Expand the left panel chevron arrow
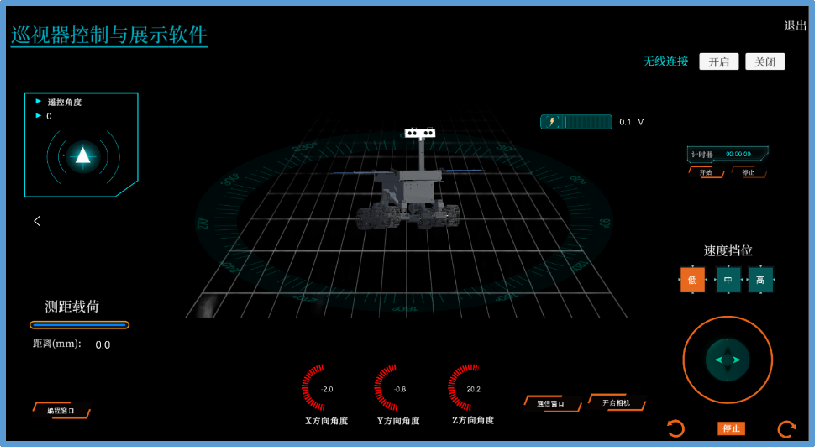This screenshot has width=816, height=448. click(37, 221)
